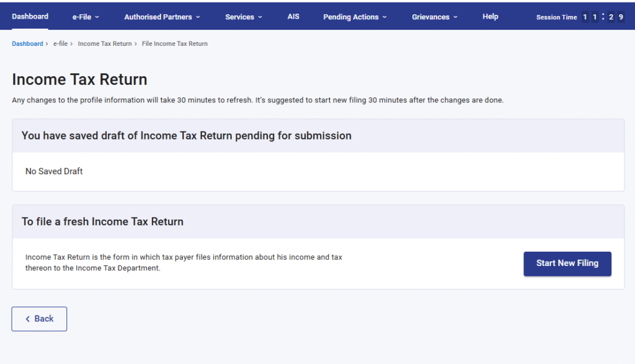Select the e-file breadcrumb item
This screenshot has width=635, height=364.
[60, 44]
